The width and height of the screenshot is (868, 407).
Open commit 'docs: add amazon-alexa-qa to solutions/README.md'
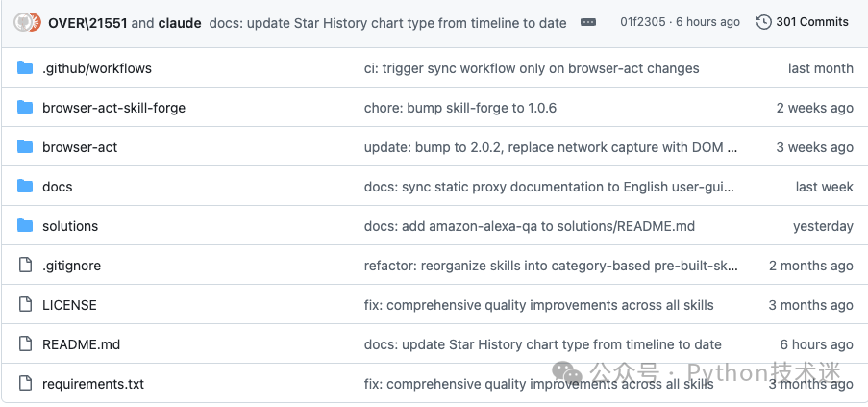(x=530, y=226)
